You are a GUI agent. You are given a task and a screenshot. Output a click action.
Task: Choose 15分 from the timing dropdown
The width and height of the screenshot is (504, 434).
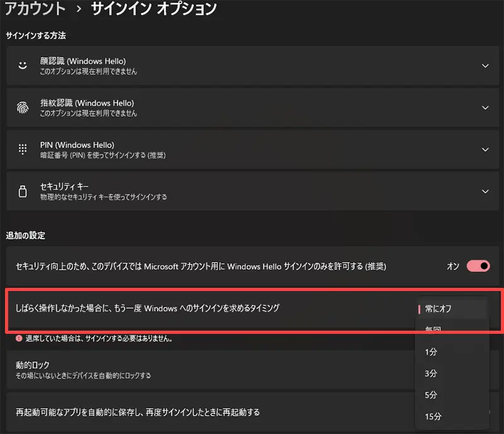tap(452, 416)
